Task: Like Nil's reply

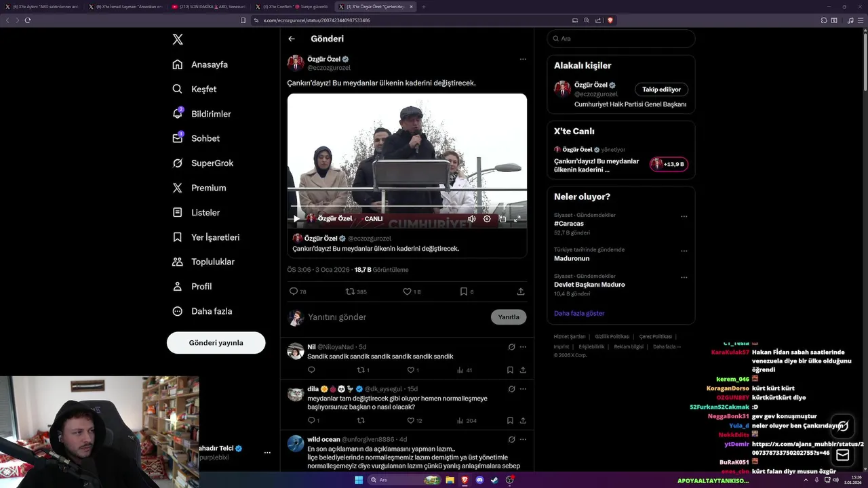Action: point(412,370)
